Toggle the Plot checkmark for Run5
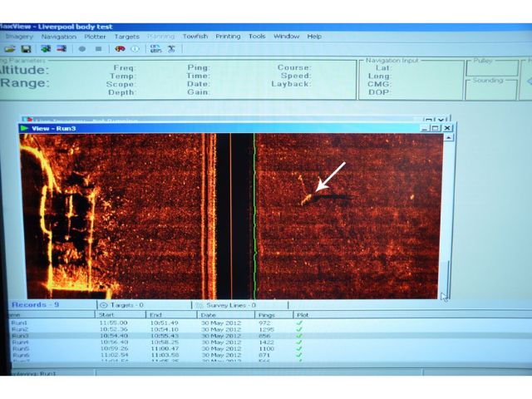 point(299,349)
